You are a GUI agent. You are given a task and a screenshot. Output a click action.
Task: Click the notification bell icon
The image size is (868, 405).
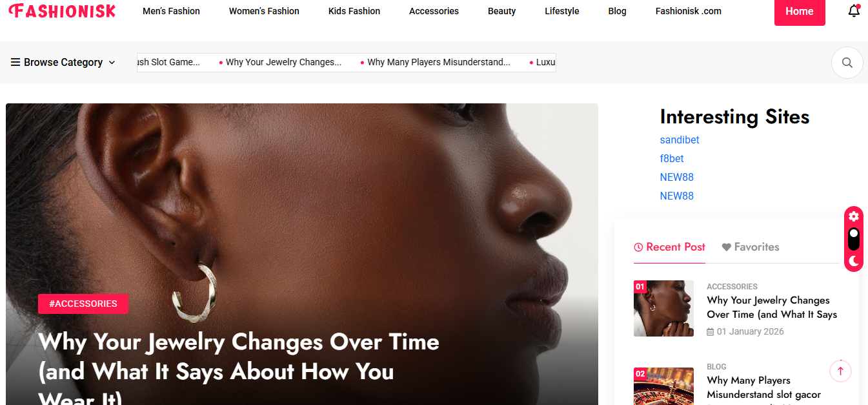pos(854,11)
